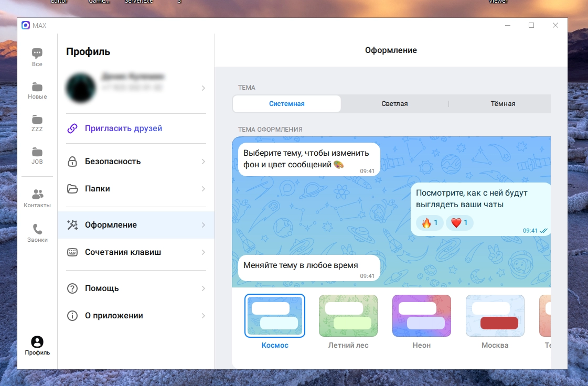Viewport: 588px width, 386px height.
Task: Click the MAX app logo icon
Action: (x=26, y=25)
